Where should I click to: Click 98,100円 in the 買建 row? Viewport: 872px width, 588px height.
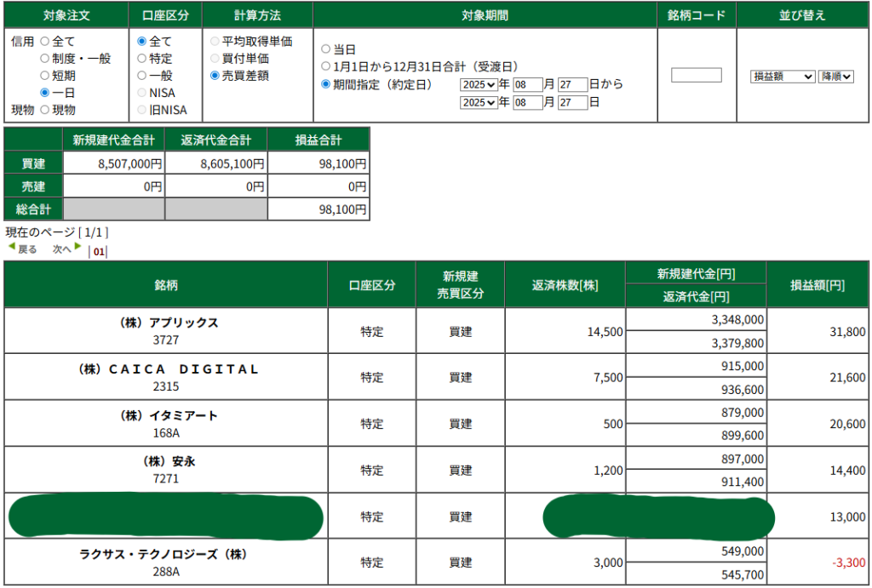[x=342, y=164]
